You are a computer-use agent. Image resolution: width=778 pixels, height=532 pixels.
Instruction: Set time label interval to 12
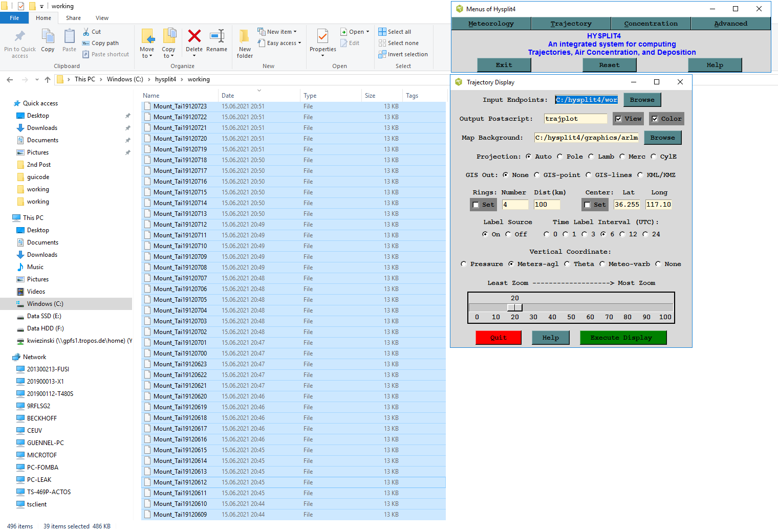click(622, 234)
